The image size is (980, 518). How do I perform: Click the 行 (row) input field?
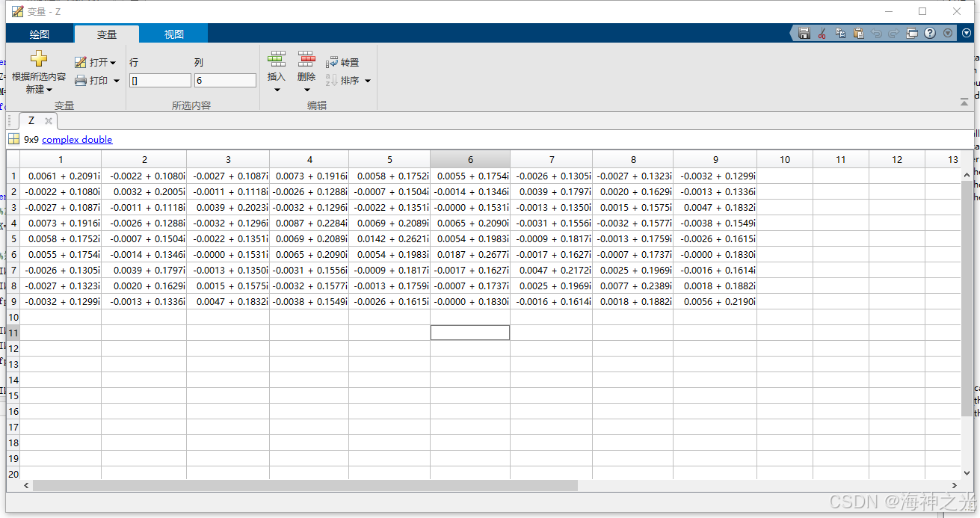click(x=160, y=81)
